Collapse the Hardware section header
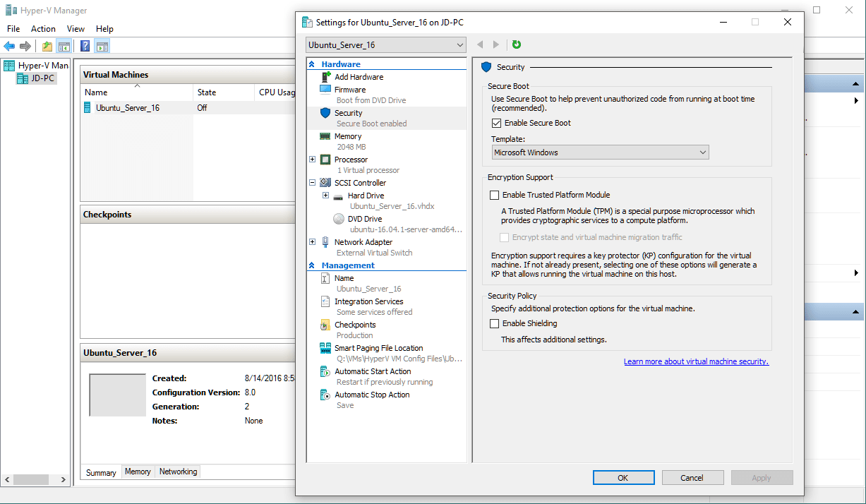 coord(313,64)
